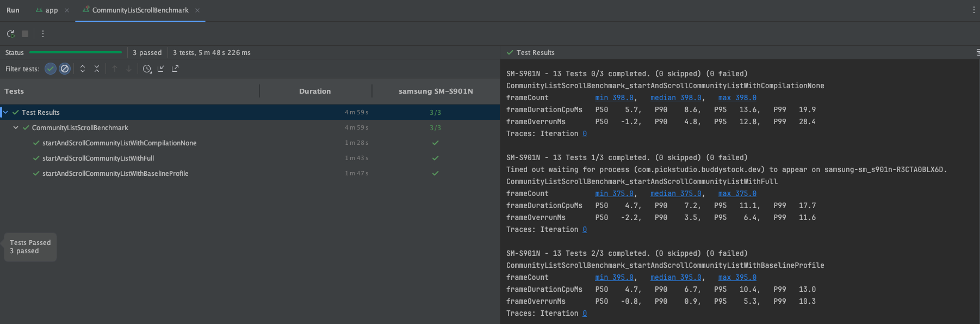Click the '3 passed' status text
Screen dimensions: 980x324
[x=147, y=52]
